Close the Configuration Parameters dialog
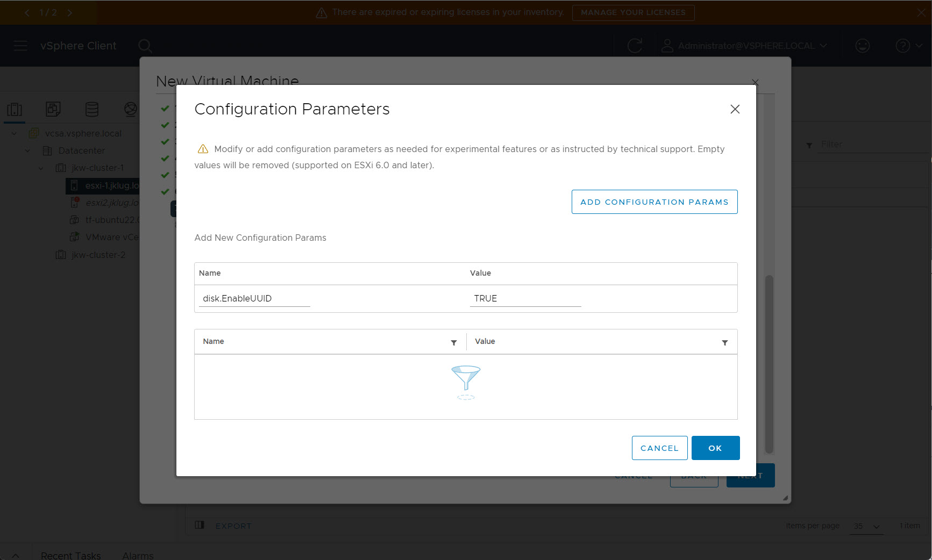 pyautogui.click(x=735, y=109)
